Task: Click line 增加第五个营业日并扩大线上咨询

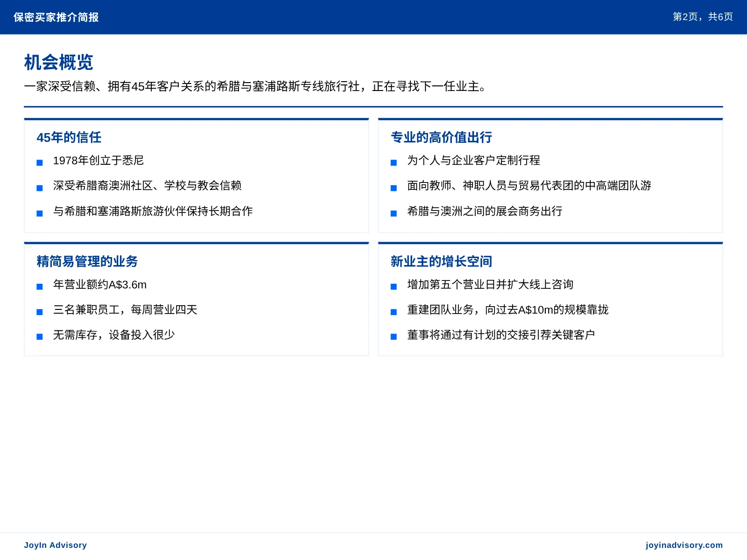Action: pos(490,285)
